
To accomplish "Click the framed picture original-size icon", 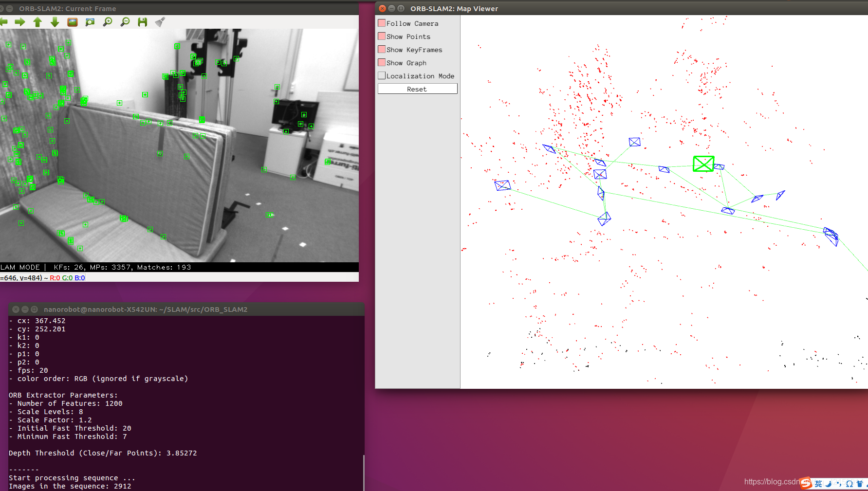I will click(73, 22).
